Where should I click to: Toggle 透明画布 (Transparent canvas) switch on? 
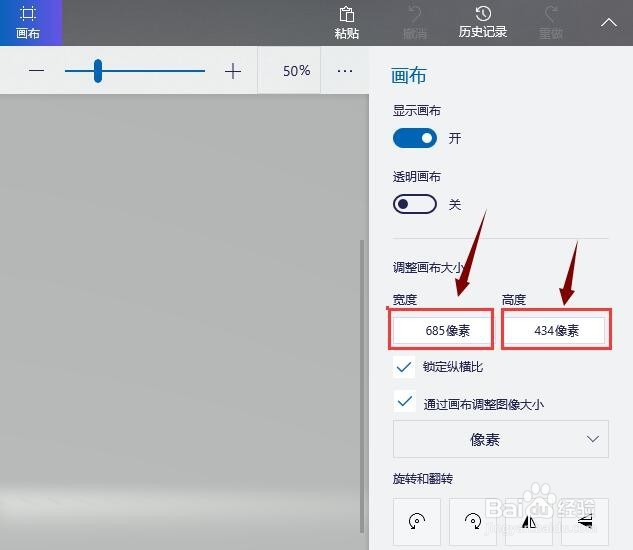[415, 204]
